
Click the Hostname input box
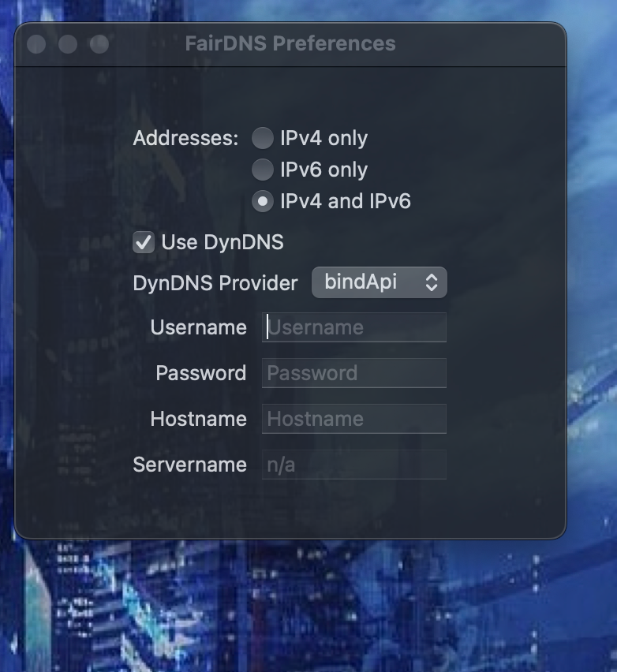[354, 419]
